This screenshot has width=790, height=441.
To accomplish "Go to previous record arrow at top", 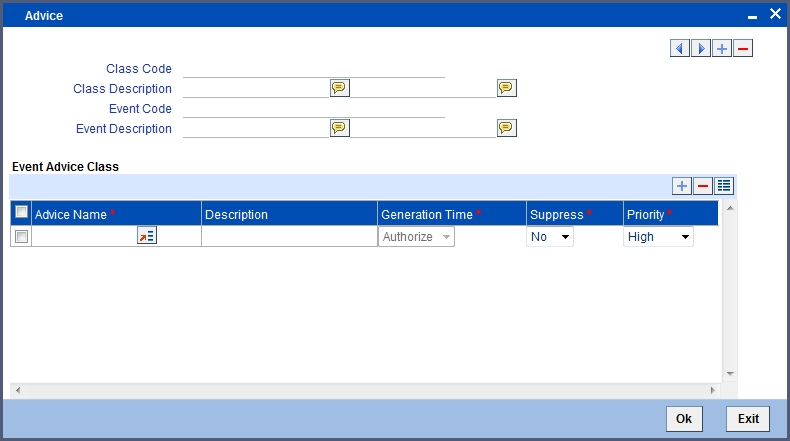I will (x=680, y=48).
